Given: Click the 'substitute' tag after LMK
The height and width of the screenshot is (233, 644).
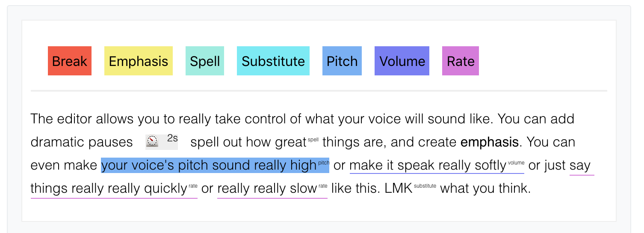Looking at the screenshot, I should 425,186.
